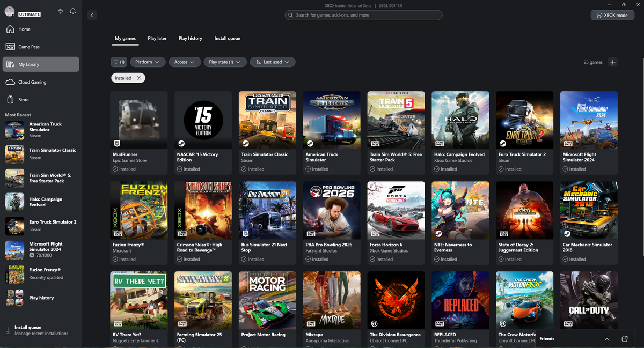
Task: Open Train Sim World 5 in Most Recent
Action: coord(41,178)
